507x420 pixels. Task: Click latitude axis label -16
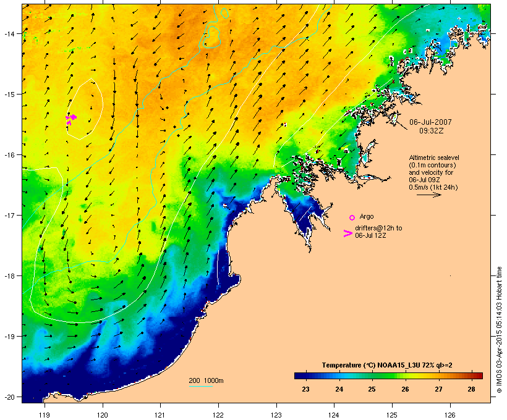coord(9,155)
